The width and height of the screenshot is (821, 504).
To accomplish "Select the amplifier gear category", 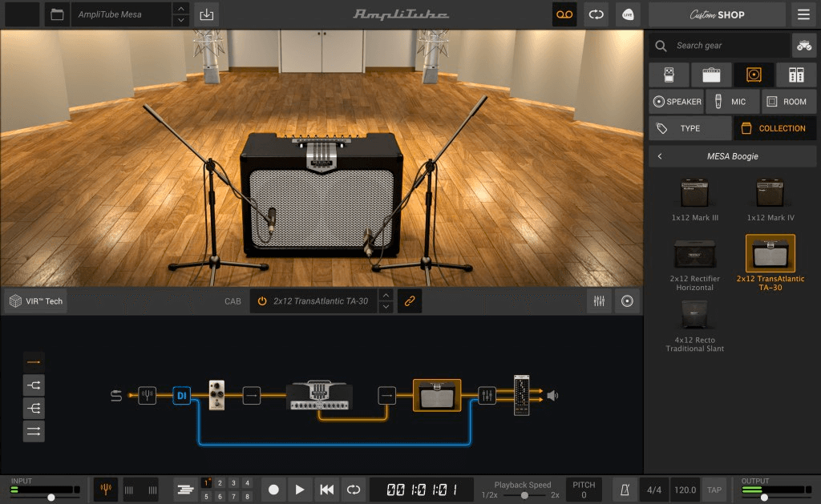I will pyautogui.click(x=711, y=75).
